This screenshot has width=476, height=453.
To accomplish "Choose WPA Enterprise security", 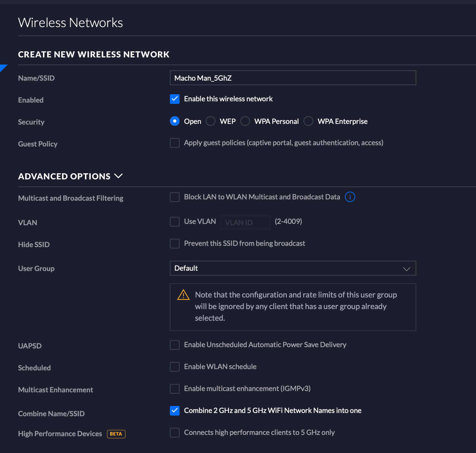I will 308,121.
